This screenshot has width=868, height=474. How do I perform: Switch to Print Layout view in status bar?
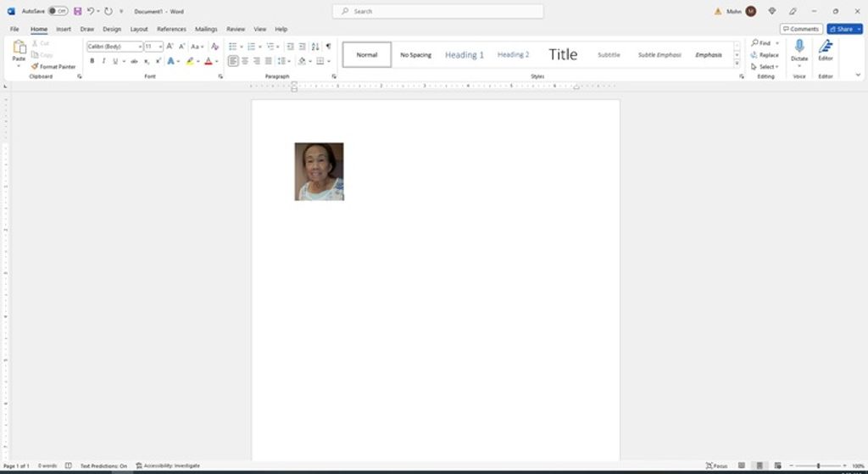tap(759, 466)
